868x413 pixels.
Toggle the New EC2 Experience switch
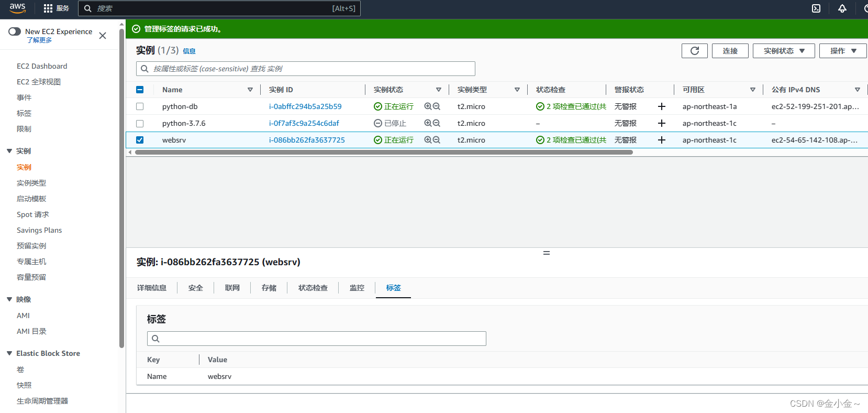[15, 31]
